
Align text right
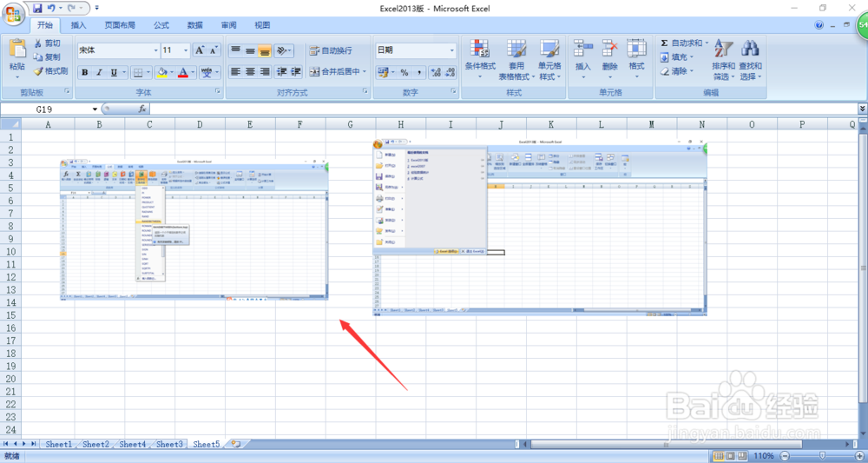pos(265,71)
